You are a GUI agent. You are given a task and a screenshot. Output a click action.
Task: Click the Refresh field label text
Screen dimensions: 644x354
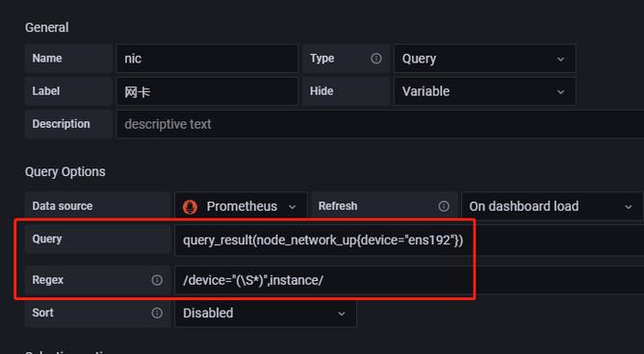(x=338, y=206)
